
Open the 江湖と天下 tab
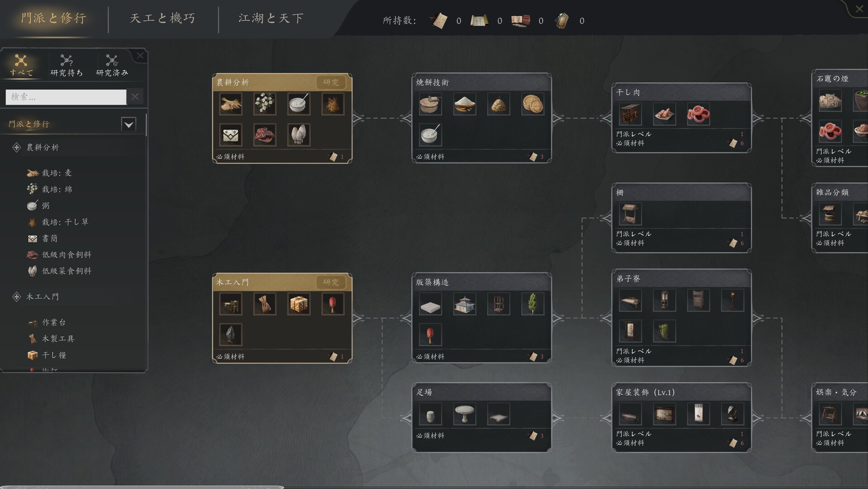(x=271, y=18)
